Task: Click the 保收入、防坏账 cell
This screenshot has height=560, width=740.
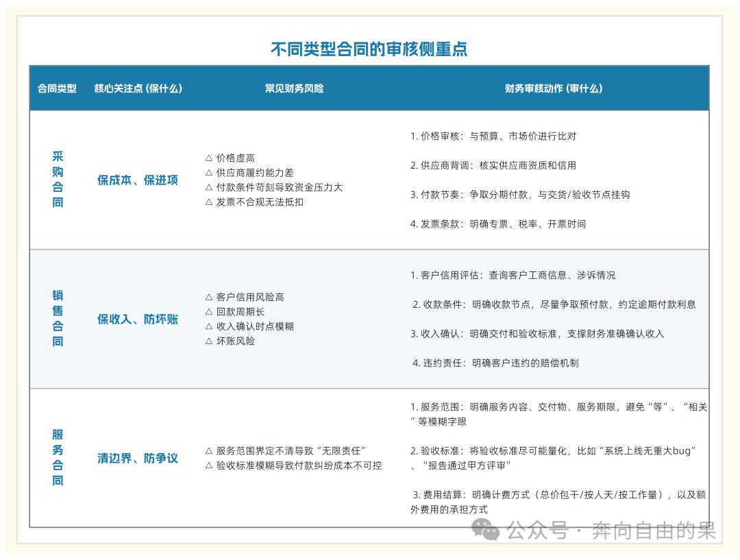Action: [x=138, y=319]
